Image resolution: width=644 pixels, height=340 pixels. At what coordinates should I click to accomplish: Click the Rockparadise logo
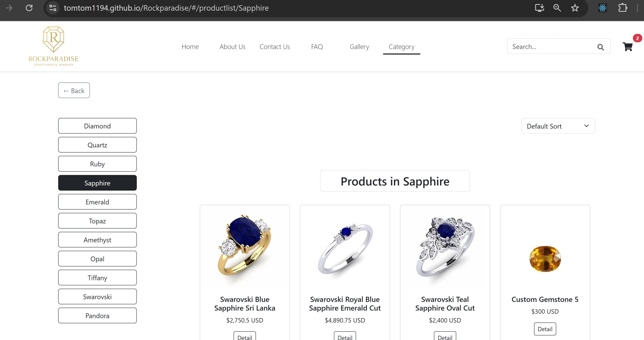53,46
